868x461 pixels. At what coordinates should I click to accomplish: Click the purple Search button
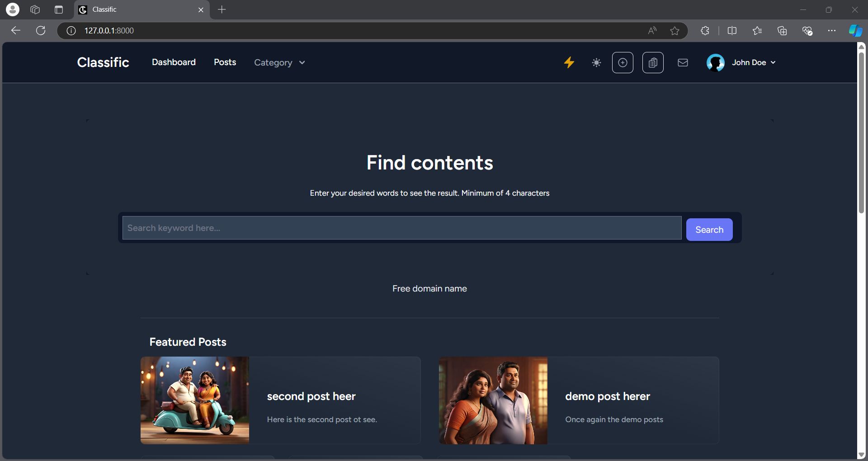click(x=709, y=230)
